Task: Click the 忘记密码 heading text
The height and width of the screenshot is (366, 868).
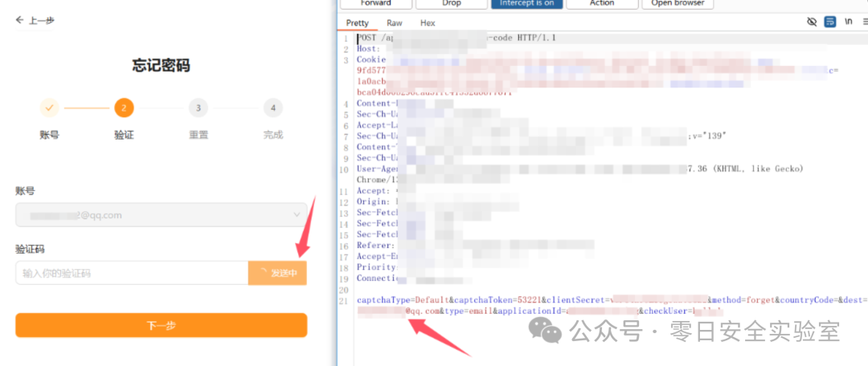Action: pos(161,66)
